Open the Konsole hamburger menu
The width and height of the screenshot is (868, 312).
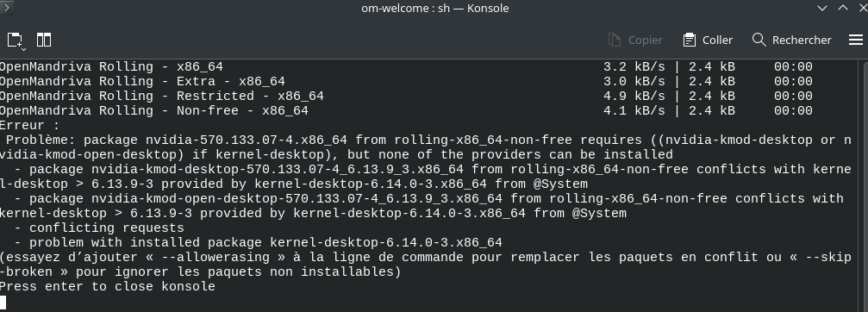click(x=856, y=40)
